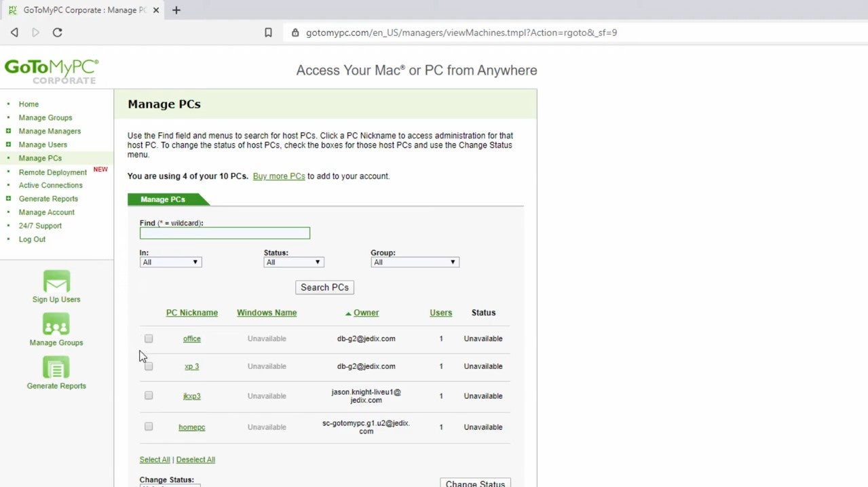Open Remote Deployment in sidebar

pos(53,172)
